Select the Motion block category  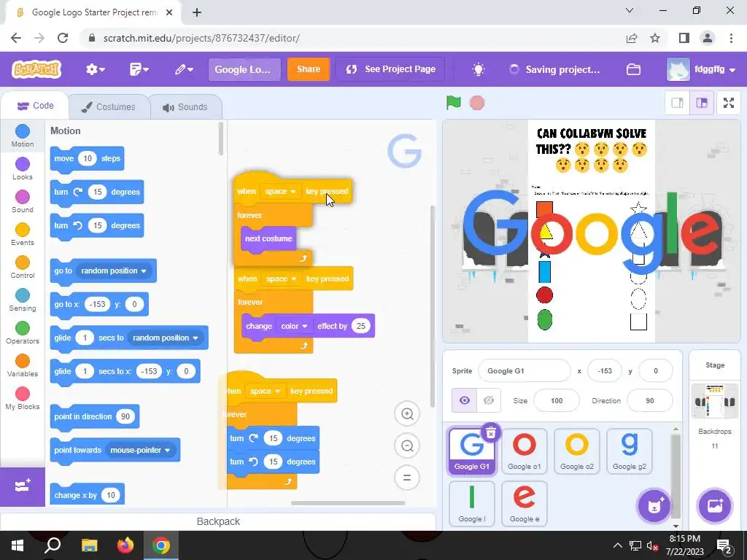[23, 136]
